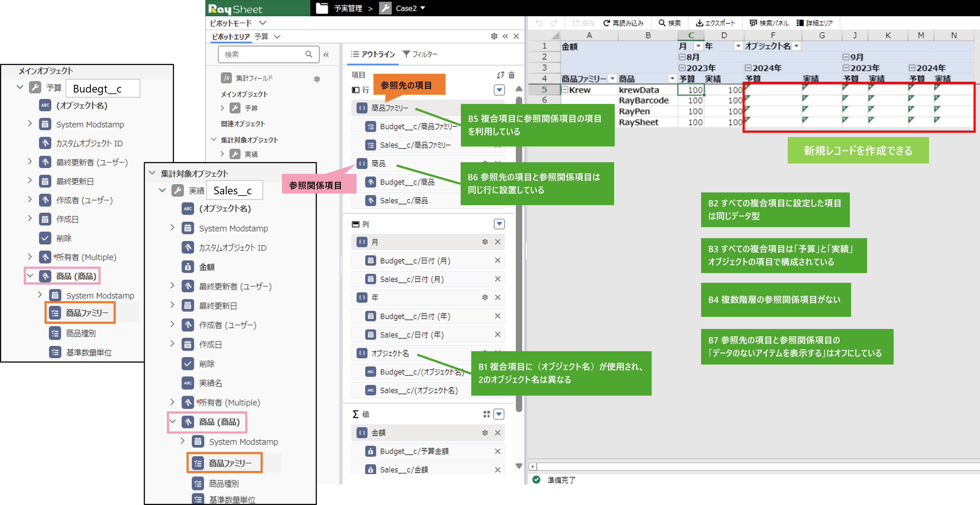The height and width of the screenshot is (505, 980).
Task: Collapse the 9月 column group
Action: coord(846,57)
